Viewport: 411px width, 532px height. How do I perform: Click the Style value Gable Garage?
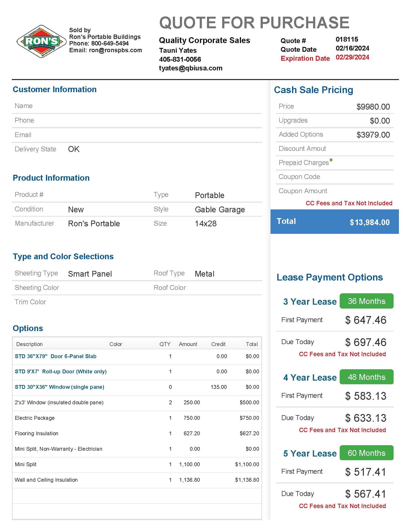[220, 209]
